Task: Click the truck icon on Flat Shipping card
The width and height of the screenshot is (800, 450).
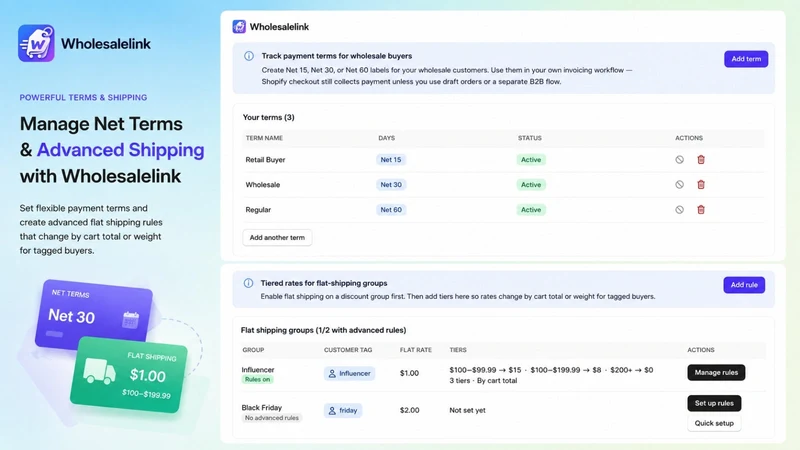Action: pyautogui.click(x=99, y=371)
